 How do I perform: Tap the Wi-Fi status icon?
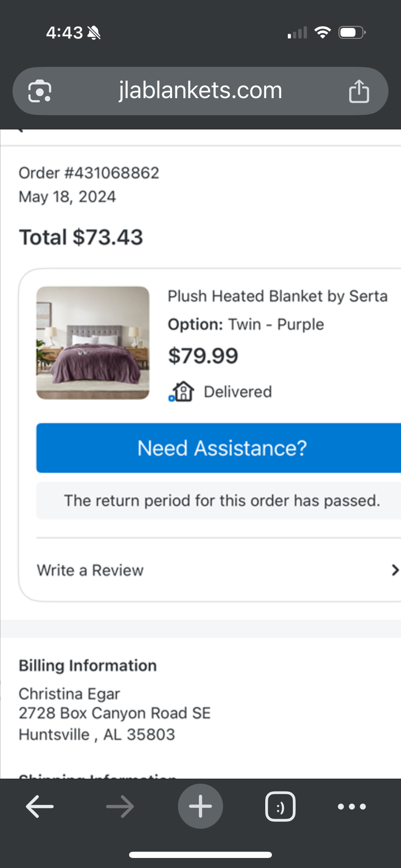coord(322,32)
